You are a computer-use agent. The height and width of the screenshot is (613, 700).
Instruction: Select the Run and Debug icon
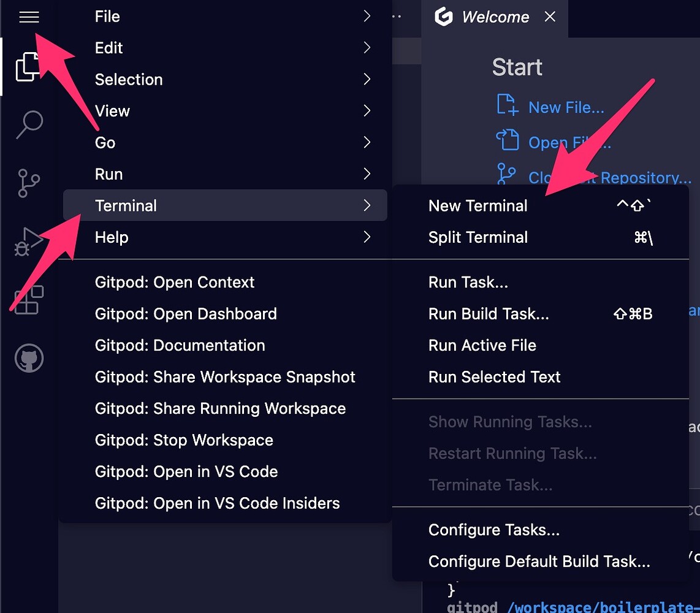(x=29, y=241)
